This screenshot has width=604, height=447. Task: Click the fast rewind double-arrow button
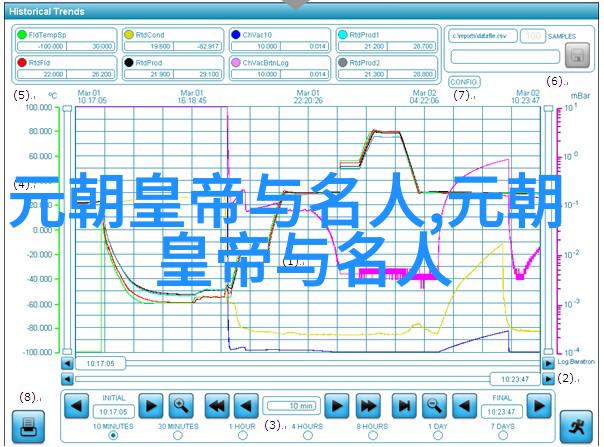pyautogui.click(x=216, y=405)
